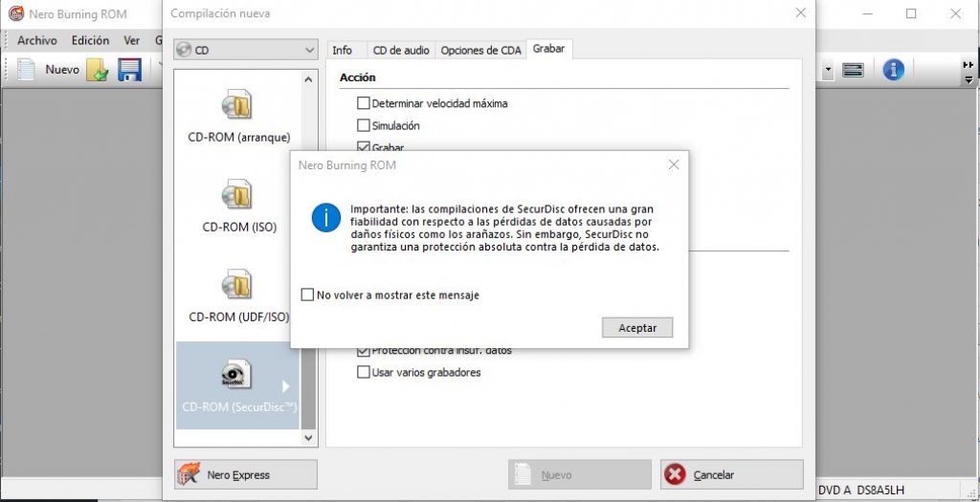980x502 pixels.
Task: Open the Opciones de CDA tab
Action: click(x=480, y=51)
